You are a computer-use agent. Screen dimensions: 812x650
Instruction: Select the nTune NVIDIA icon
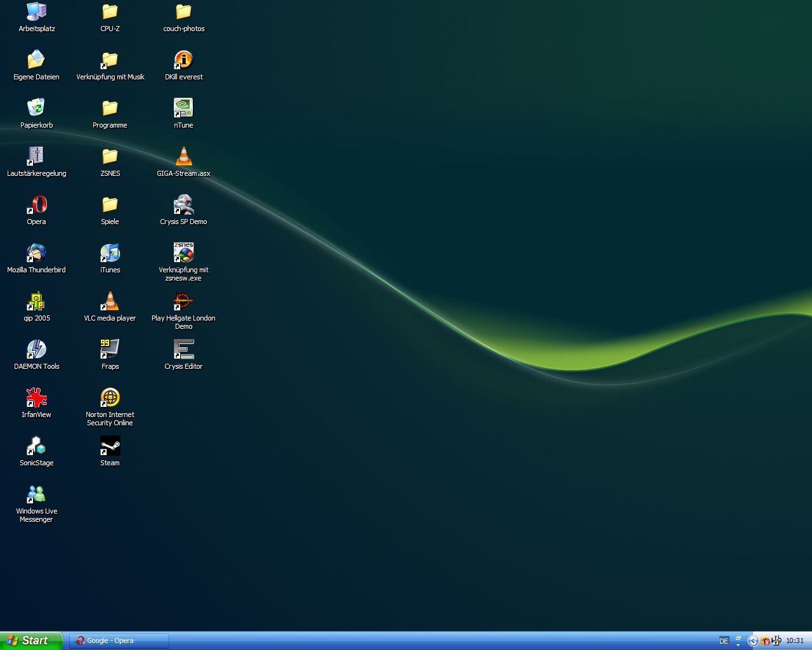click(x=183, y=108)
